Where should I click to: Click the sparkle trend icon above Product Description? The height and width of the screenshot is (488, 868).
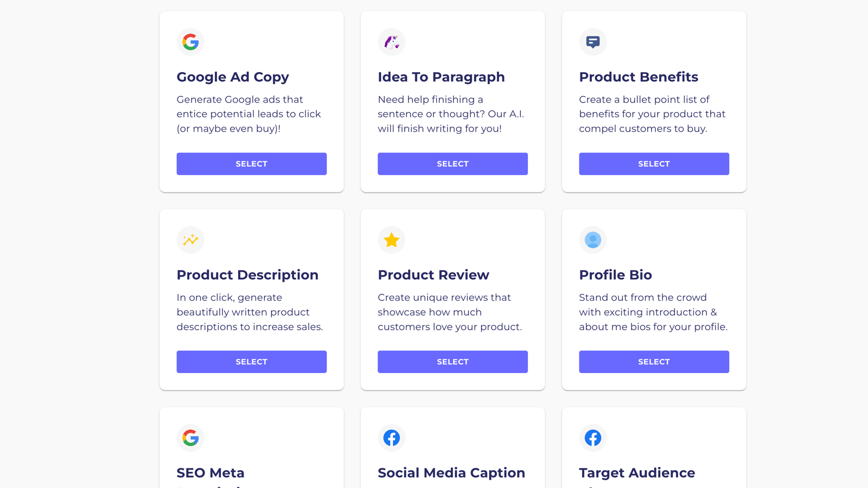point(190,240)
